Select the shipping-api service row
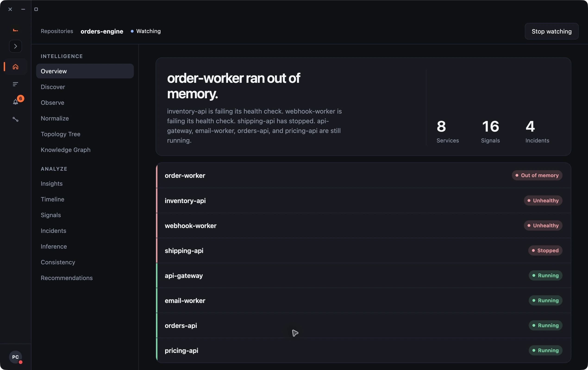The width and height of the screenshot is (588, 370). (x=363, y=250)
